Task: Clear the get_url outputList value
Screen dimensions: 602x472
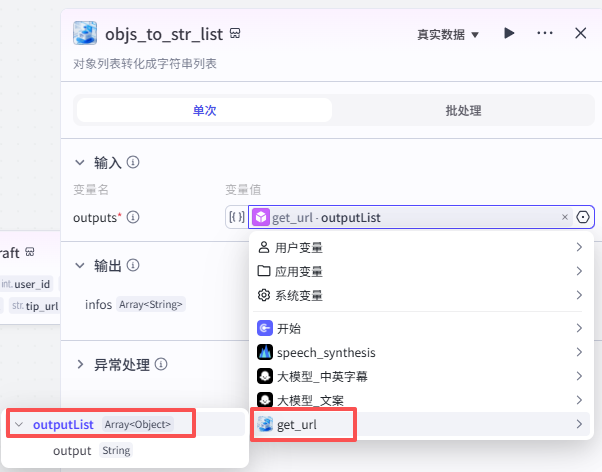Action: tap(565, 217)
